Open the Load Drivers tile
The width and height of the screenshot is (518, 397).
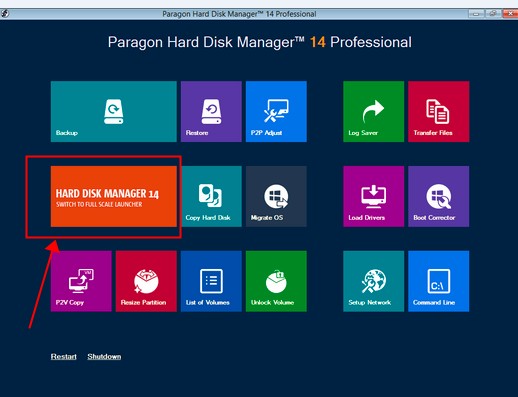(373, 196)
